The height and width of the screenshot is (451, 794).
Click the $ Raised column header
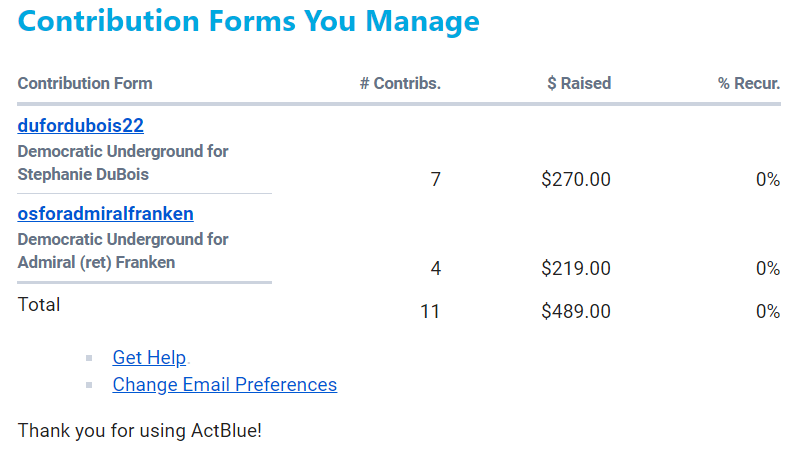578,83
